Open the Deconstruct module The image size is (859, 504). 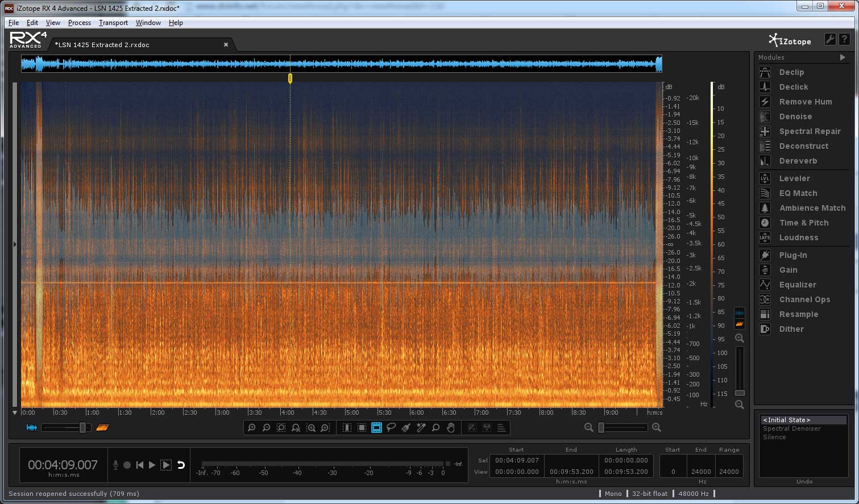[x=803, y=146]
